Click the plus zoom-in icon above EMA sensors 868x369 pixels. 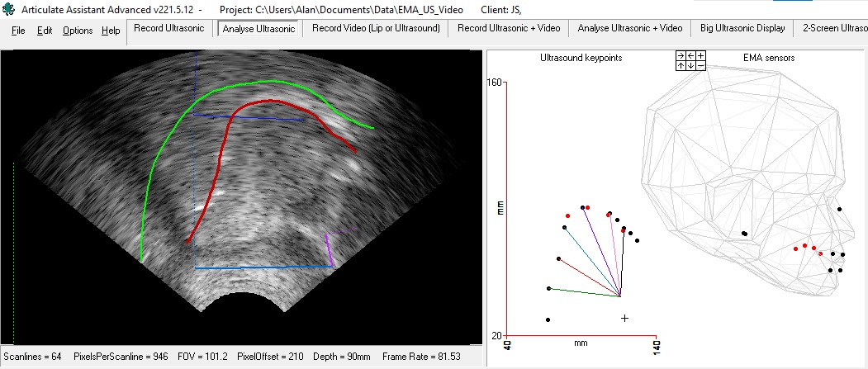[x=700, y=55]
